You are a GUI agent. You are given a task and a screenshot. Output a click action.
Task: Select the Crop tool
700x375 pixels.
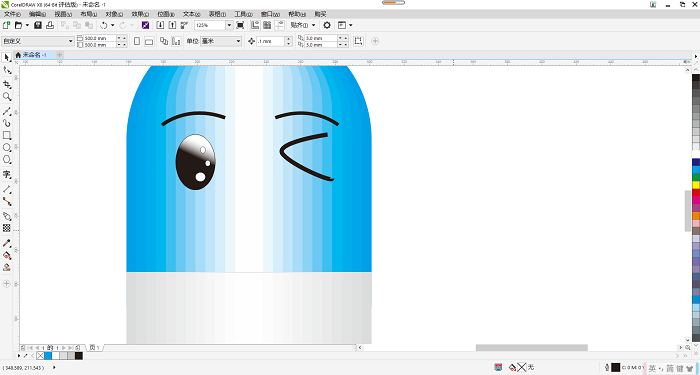7,84
